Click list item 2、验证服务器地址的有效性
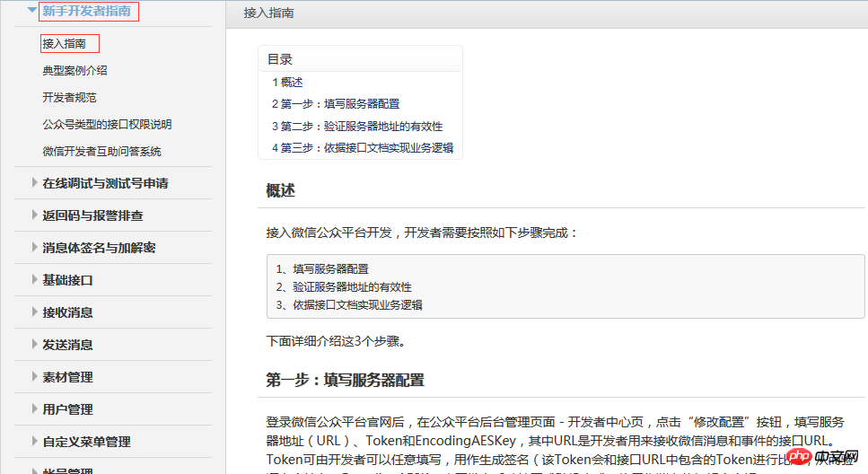868x474 pixels. [344, 287]
